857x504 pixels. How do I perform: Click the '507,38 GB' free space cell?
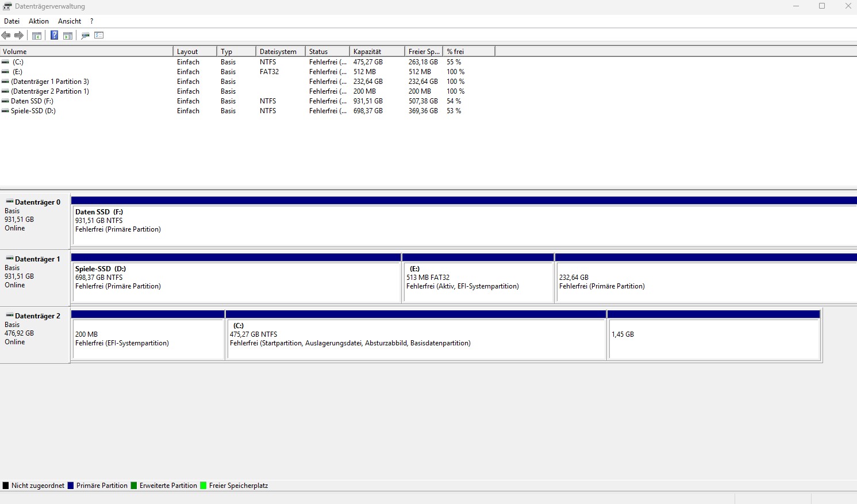point(423,101)
